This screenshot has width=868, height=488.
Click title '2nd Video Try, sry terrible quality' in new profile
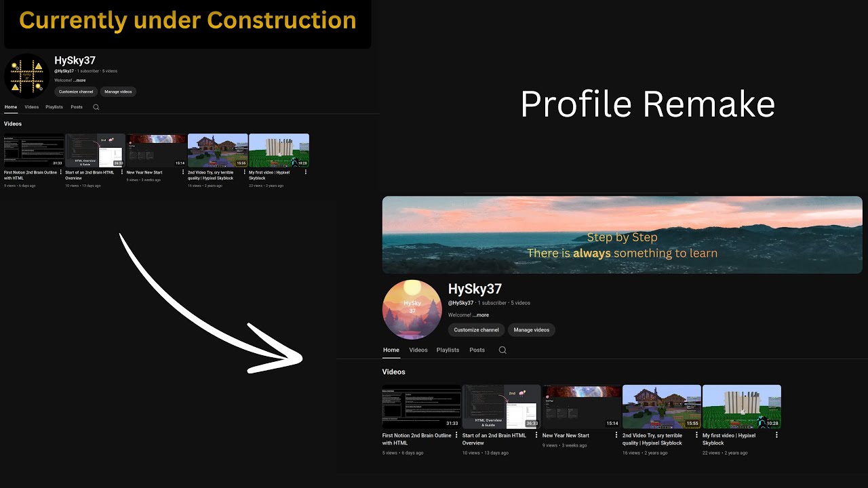(x=652, y=439)
